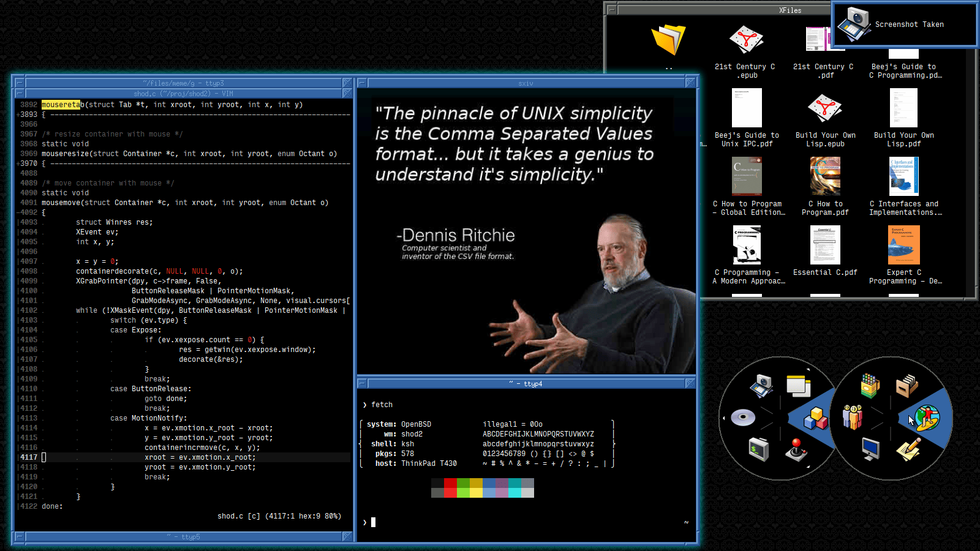
Task: Open the three people chat icon
Action: 852,417
